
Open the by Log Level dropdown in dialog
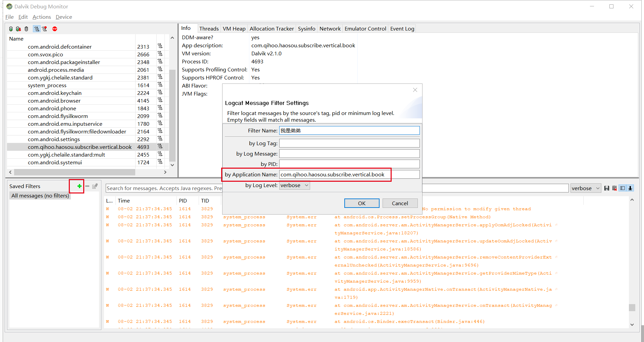pos(294,185)
